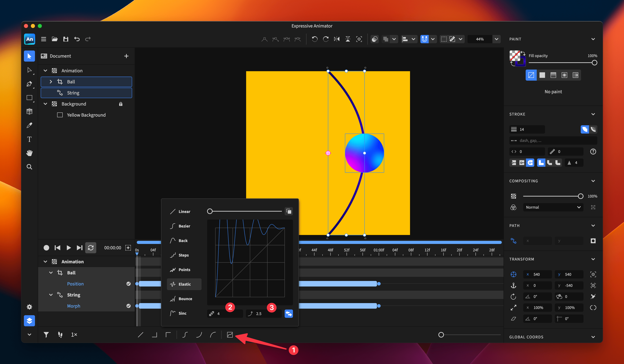Viewport: 624px width, 364px height.
Task: Activate the Hand tool
Action: coord(29,153)
